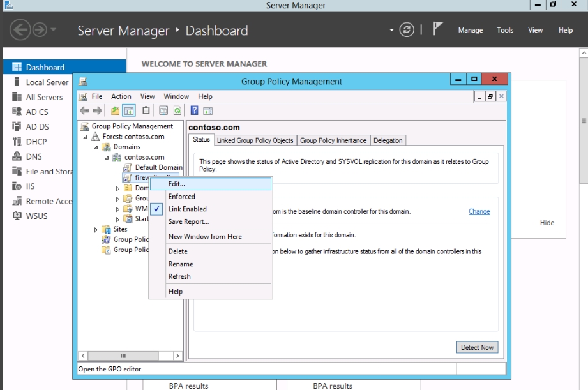Open the File menu in Group Policy Management
This screenshot has height=390, width=588.
coord(97,96)
